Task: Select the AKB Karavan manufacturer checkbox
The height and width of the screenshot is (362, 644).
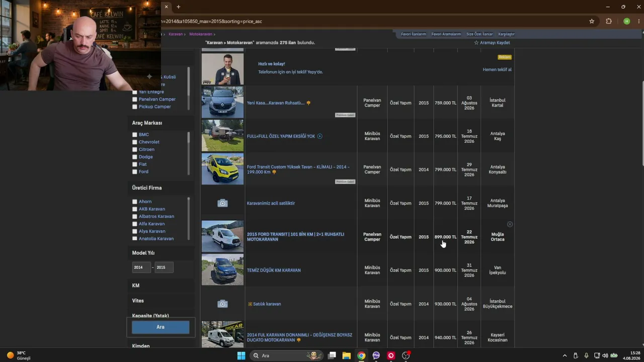Action: click(x=135, y=209)
